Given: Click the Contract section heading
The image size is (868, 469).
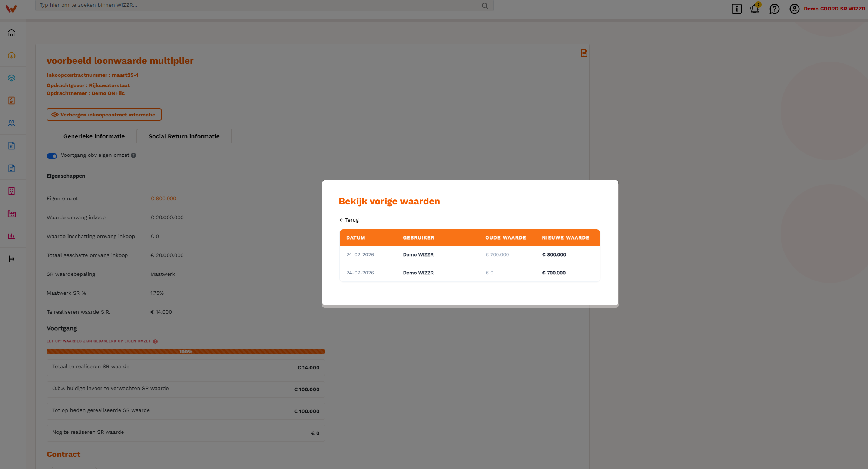Looking at the screenshot, I should [63, 455].
